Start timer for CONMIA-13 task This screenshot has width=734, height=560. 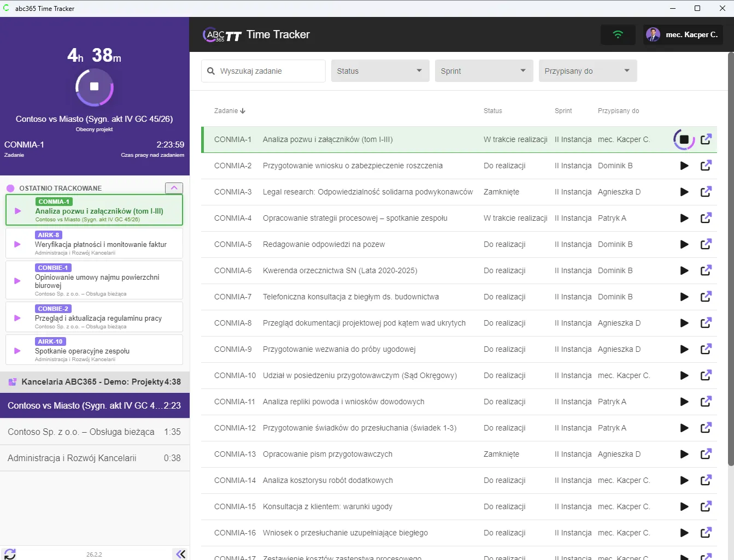(684, 454)
